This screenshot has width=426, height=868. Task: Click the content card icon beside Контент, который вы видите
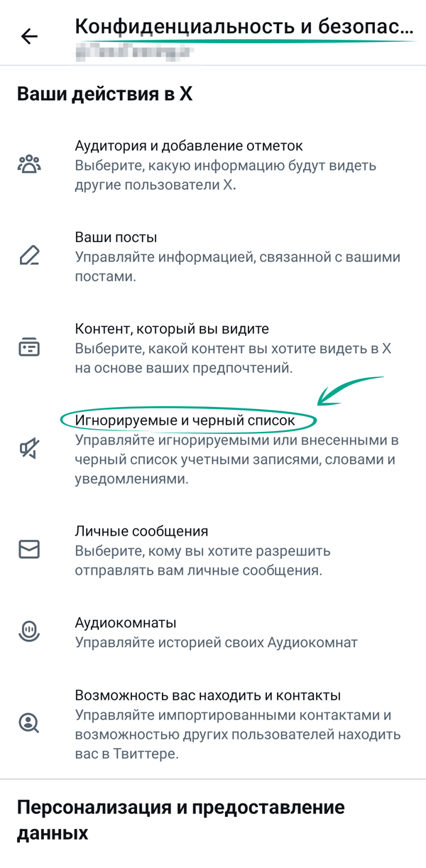tap(29, 348)
